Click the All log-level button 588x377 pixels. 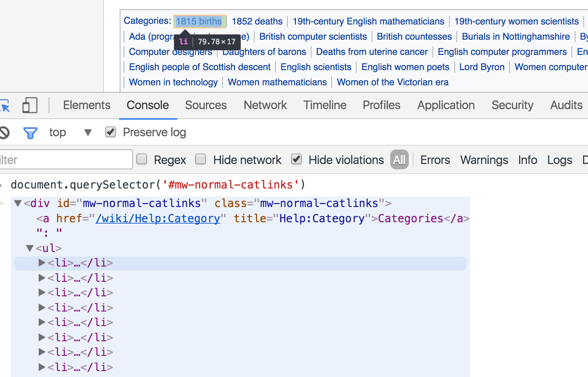[x=399, y=159]
